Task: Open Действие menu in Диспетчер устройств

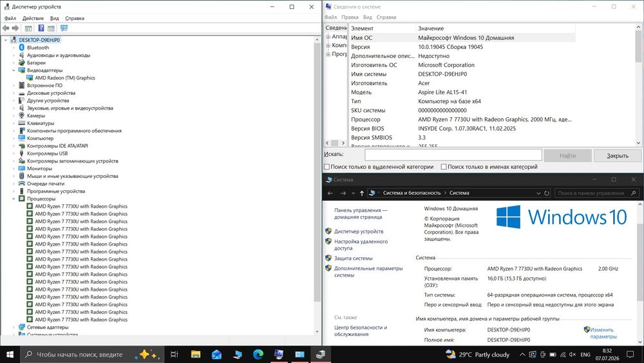Action: point(33,18)
